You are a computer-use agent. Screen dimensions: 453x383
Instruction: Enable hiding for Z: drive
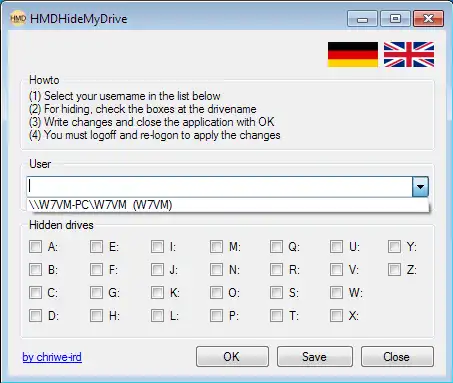click(394, 270)
